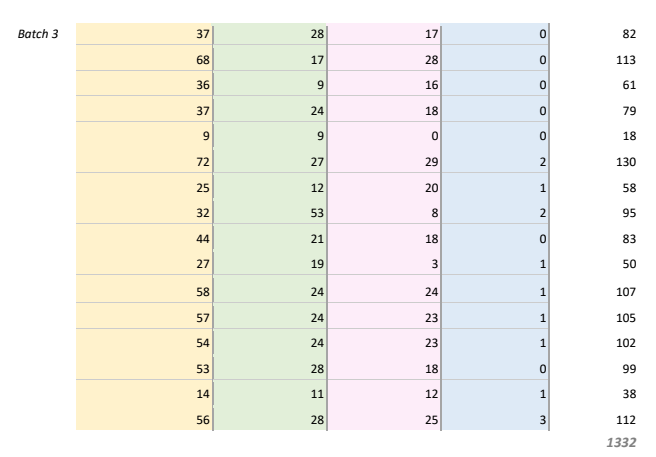Viewport: 656px width, 457px height.
Task: Click the Batch 3 row label
Action: coord(38,35)
